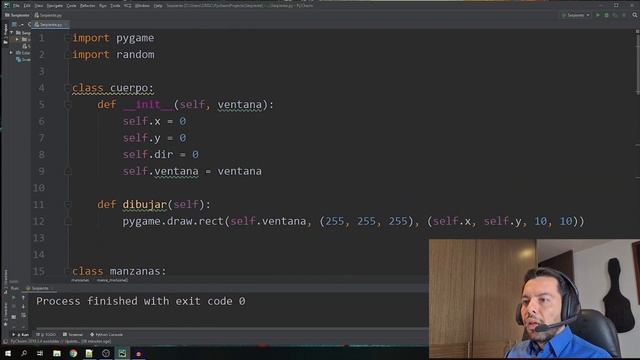
Task: Open the File menu
Action: coord(16,6)
